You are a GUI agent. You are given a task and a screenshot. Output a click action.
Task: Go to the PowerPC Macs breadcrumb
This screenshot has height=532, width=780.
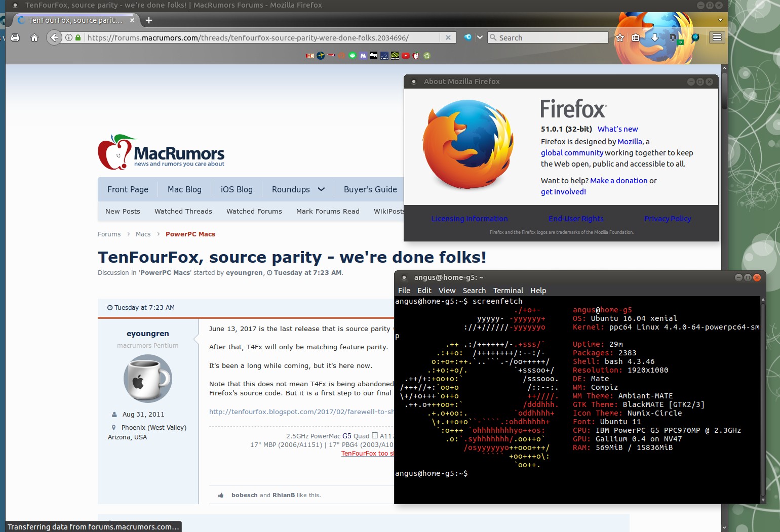click(190, 234)
